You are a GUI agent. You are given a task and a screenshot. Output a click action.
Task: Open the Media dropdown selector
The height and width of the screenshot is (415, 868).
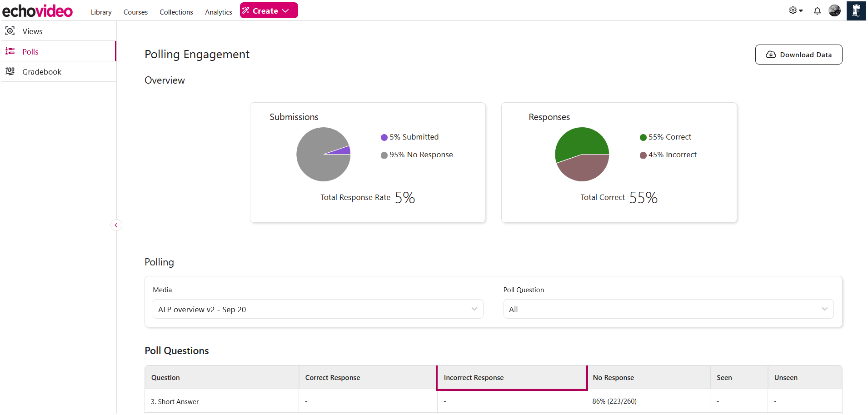point(318,309)
